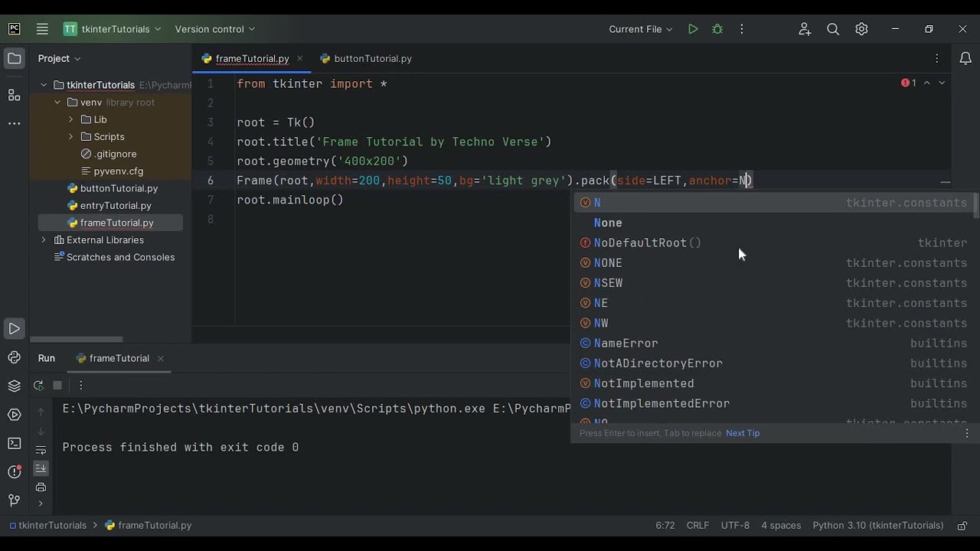The width and height of the screenshot is (980, 551).
Task: Open the Problems tool window
Action: [x=15, y=471]
